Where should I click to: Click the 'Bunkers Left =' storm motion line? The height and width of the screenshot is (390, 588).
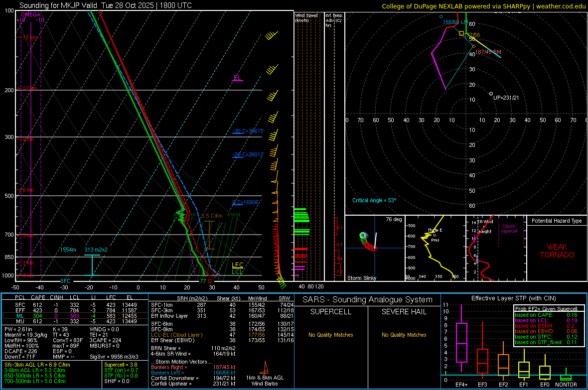[x=193, y=373]
